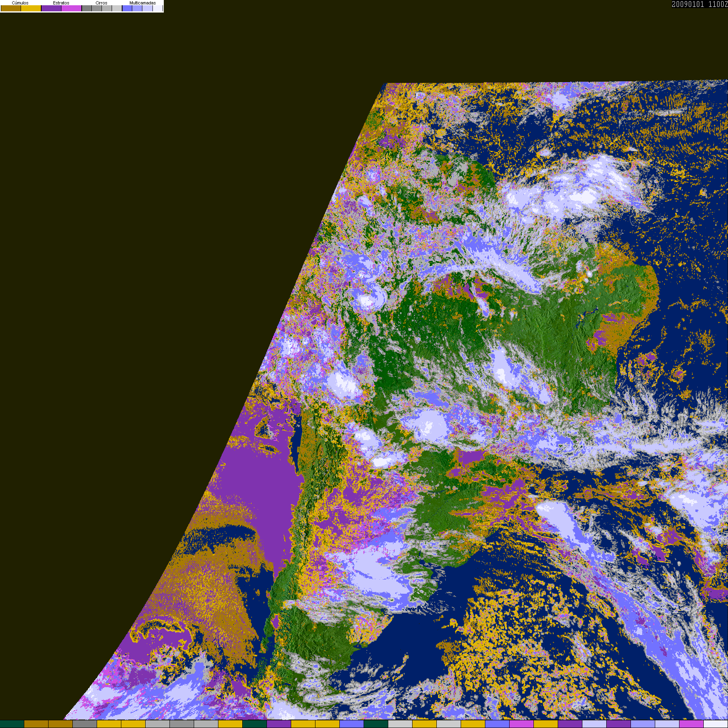Choose the lightest gray Cirros legend swatch

[x=117, y=8]
